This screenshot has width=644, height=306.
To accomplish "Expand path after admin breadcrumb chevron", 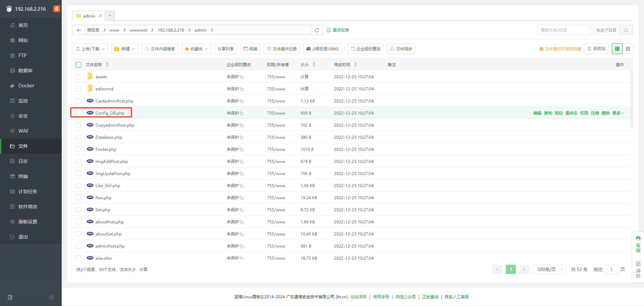I will 212,30.
